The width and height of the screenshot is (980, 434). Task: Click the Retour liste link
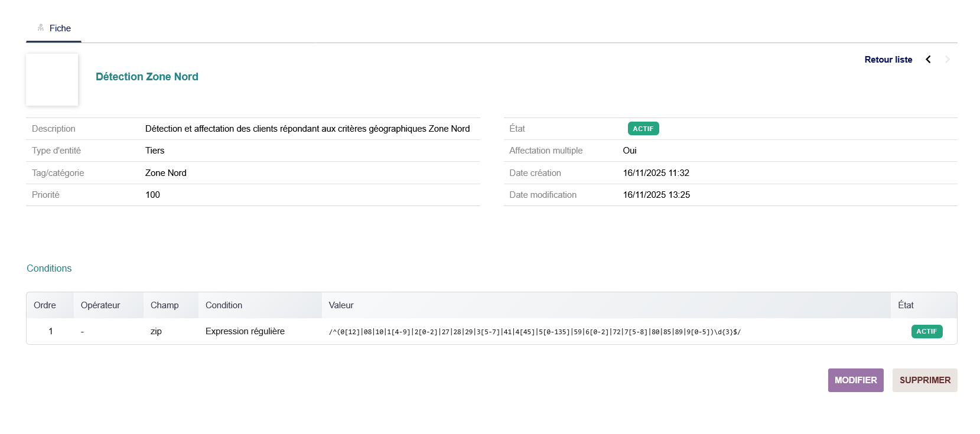[x=888, y=60]
